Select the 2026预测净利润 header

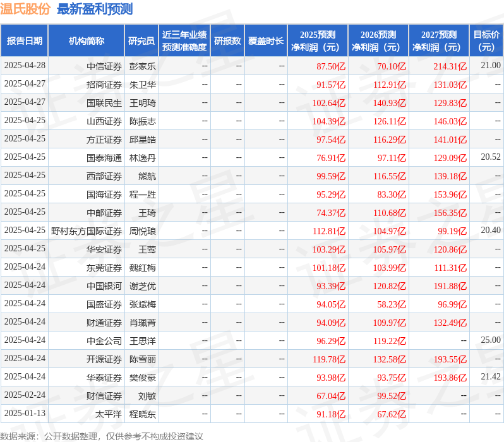378,41
